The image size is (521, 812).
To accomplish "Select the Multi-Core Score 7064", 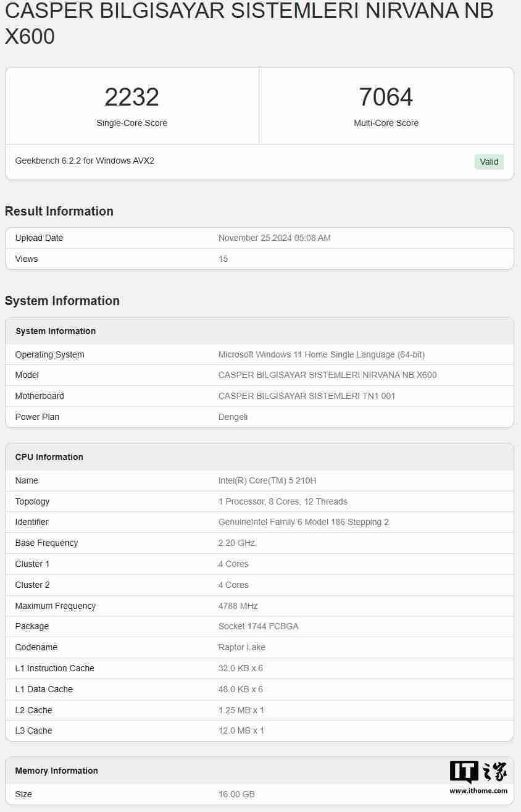I will (x=386, y=96).
